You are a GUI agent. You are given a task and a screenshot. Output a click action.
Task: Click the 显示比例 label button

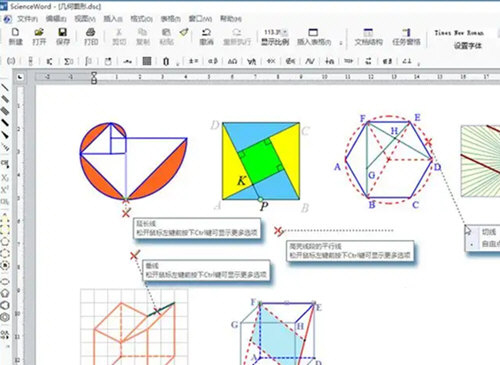pyautogui.click(x=275, y=42)
